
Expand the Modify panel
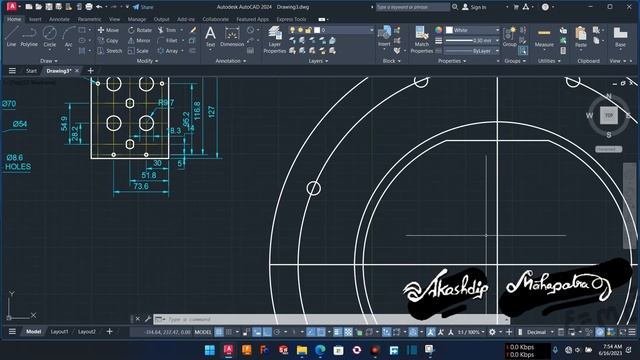coord(147,61)
